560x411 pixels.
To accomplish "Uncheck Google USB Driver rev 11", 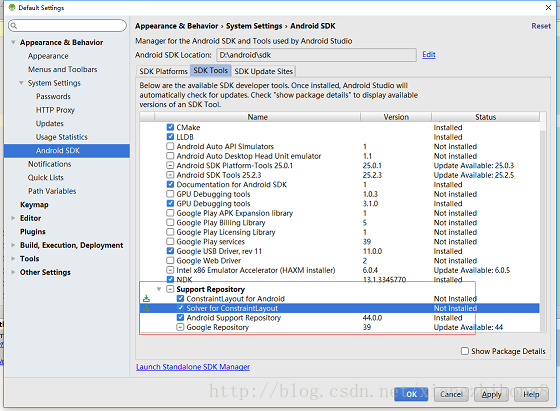I will click(170, 251).
